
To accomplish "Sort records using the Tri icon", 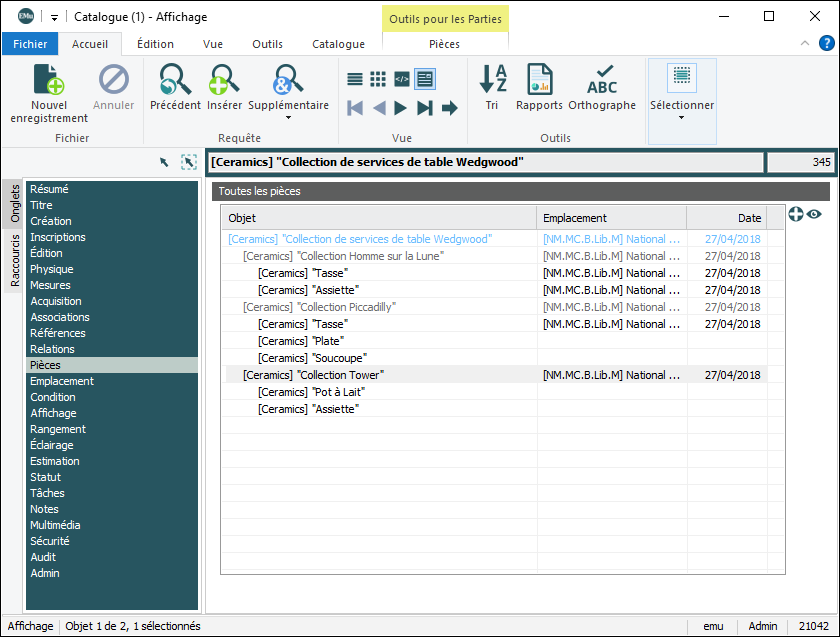I will (x=492, y=80).
